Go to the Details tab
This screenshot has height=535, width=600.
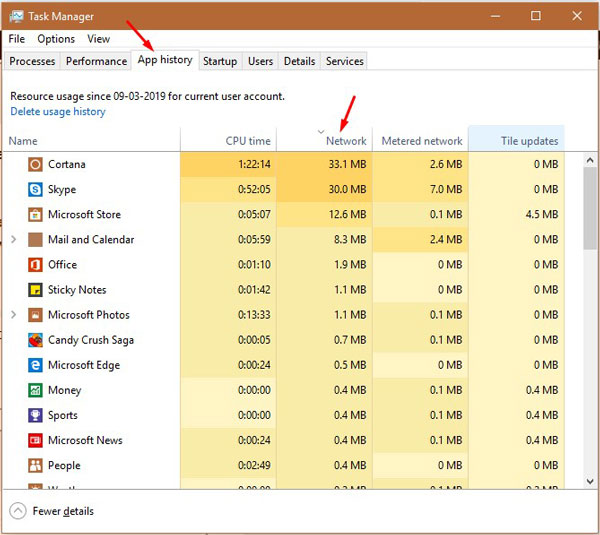[x=300, y=61]
